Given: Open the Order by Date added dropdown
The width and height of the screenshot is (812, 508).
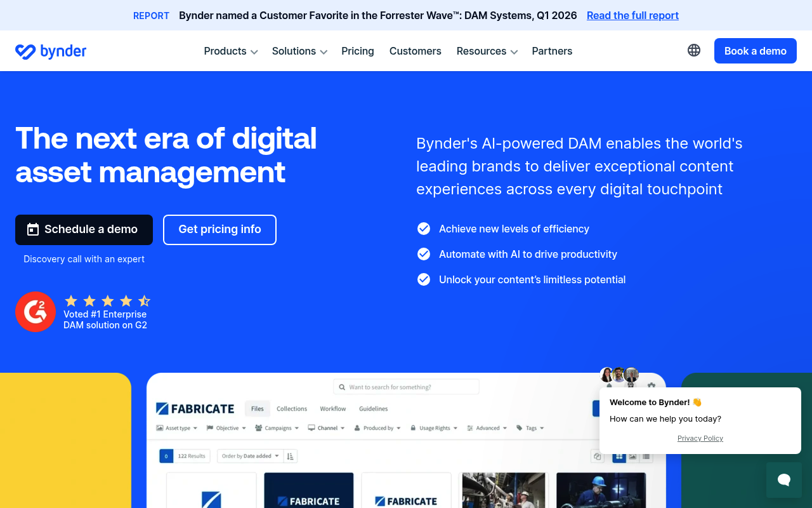Looking at the screenshot, I should pyautogui.click(x=250, y=456).
